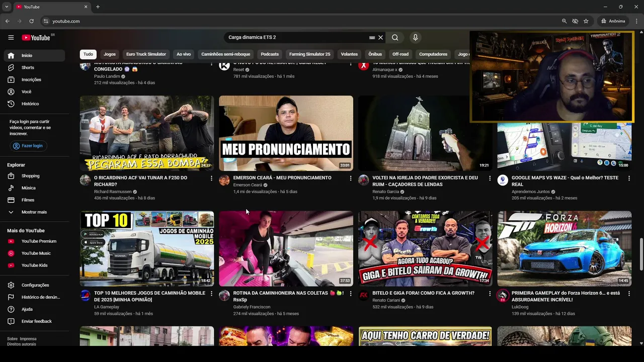Screen dimensions: 644x362
Task: Select the Ao vivo chip
Action: [x=184, y=54]
